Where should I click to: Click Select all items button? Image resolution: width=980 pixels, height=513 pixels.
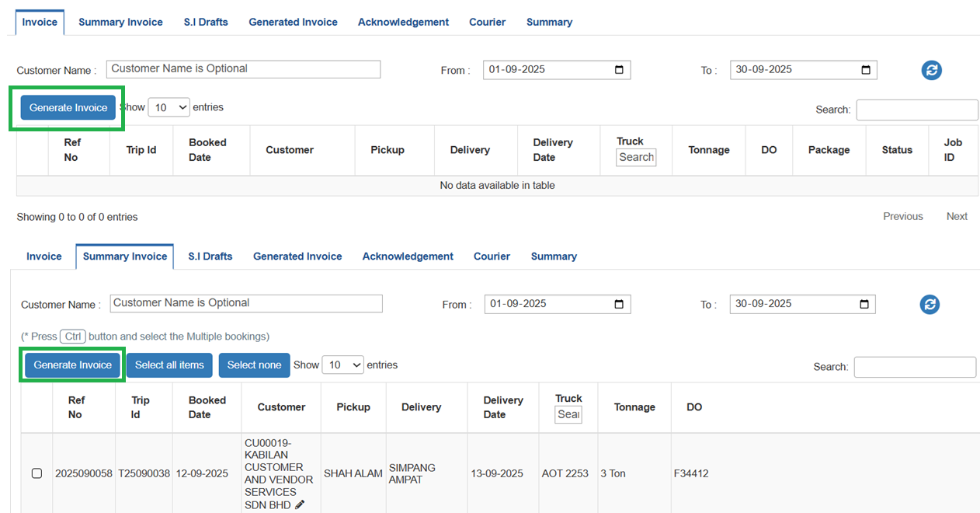click(169, 365)
